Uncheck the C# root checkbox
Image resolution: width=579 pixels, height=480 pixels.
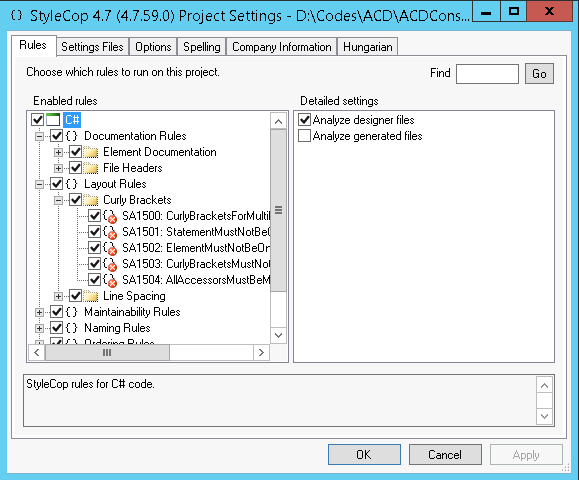(x=38, y=120)
